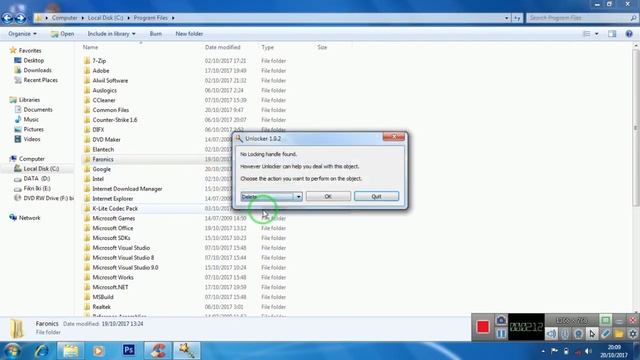Open the recorder's drawing pencil tool

606,334
